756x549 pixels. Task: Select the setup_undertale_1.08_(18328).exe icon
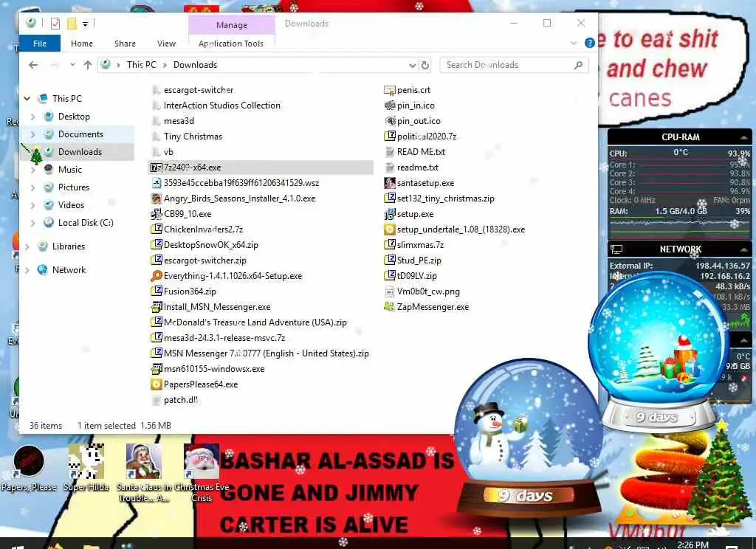point(390,229)
